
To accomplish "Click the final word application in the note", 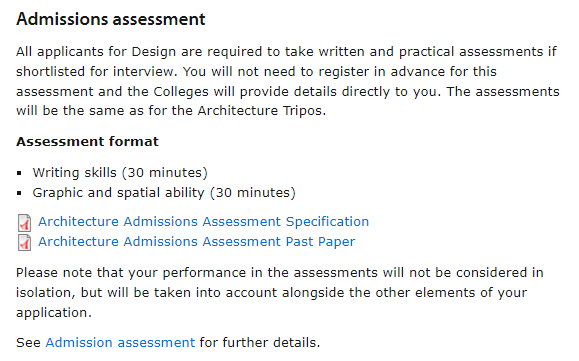I will click(x=54, y=313).
